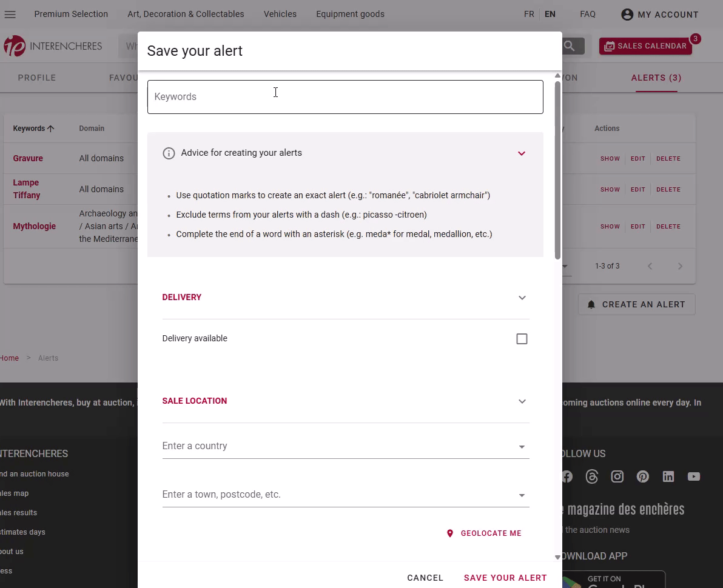Collapse the advice for creating alerts panel
The width and height of the screenshot is (723, 588).
(x=522, y=153)
